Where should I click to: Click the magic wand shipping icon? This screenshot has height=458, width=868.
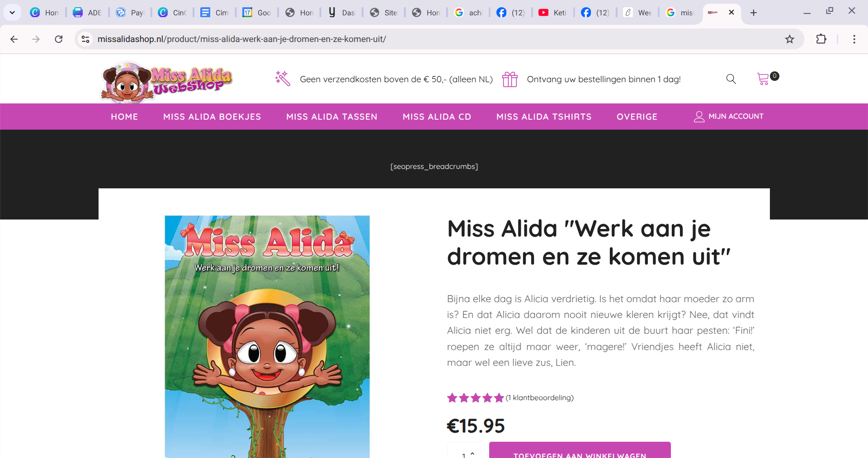(x=283, y=78)
